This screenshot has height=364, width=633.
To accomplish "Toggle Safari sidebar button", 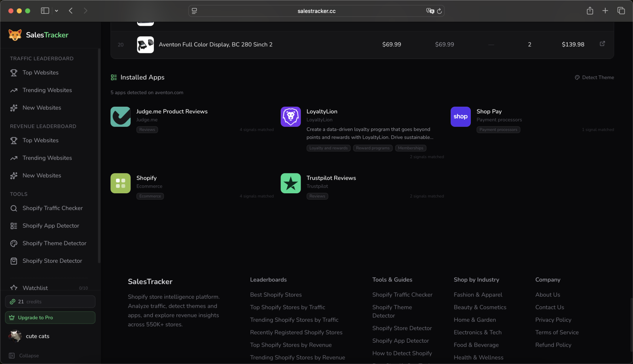I will [x=45, y=11].
